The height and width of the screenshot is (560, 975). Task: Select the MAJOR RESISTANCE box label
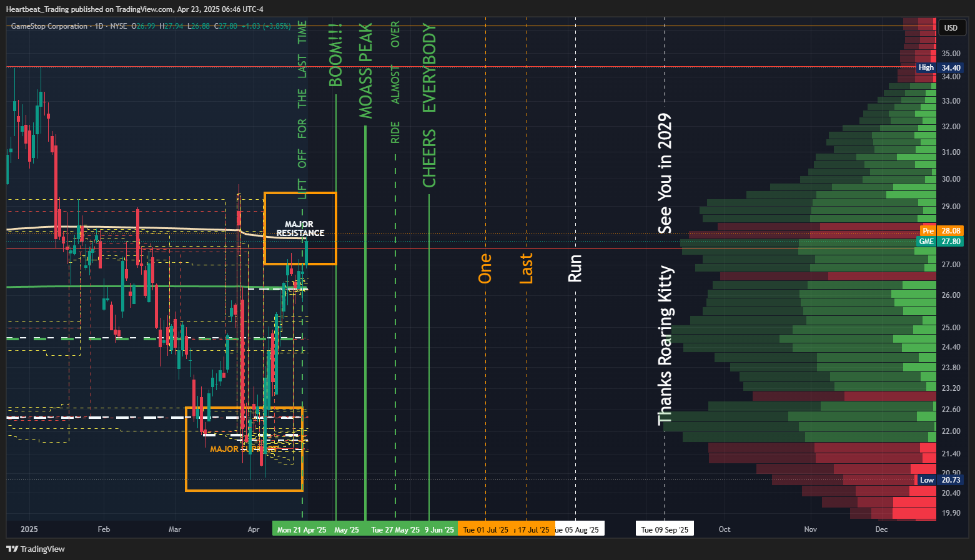point(300,228)
